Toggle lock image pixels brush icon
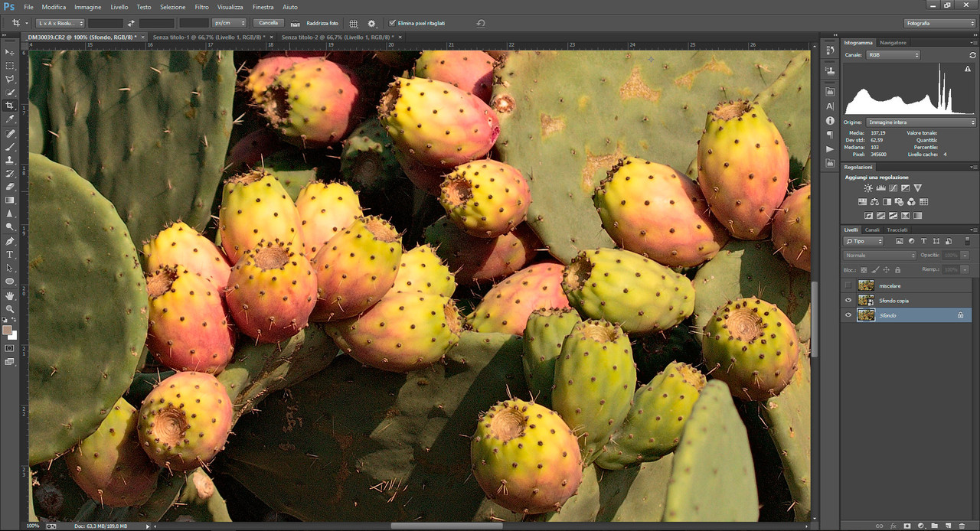Image resolution: width=980 pixels, height=531 pixels. click(x=875, y=269)
